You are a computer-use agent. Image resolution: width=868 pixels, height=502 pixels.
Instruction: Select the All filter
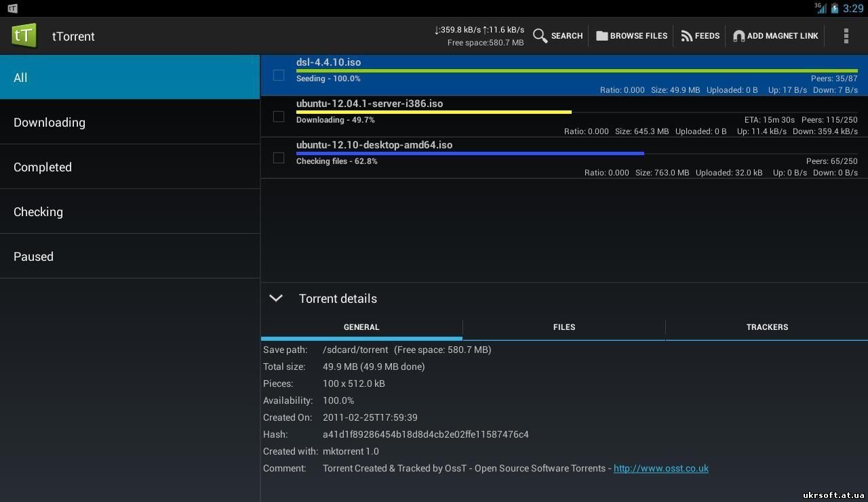pos(130,77)
